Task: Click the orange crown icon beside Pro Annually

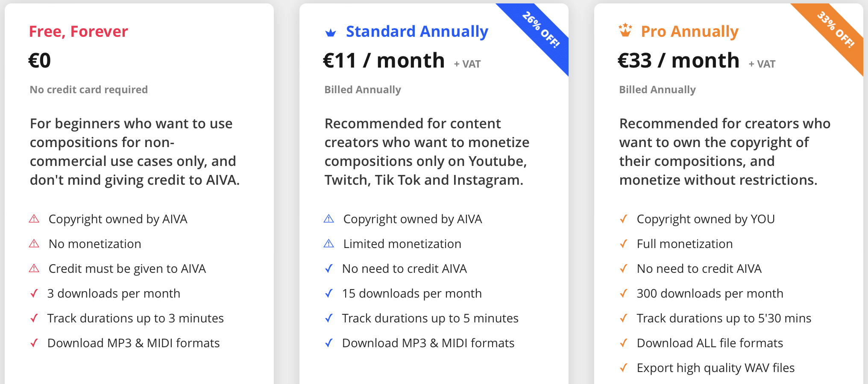Action: point(625,30)
